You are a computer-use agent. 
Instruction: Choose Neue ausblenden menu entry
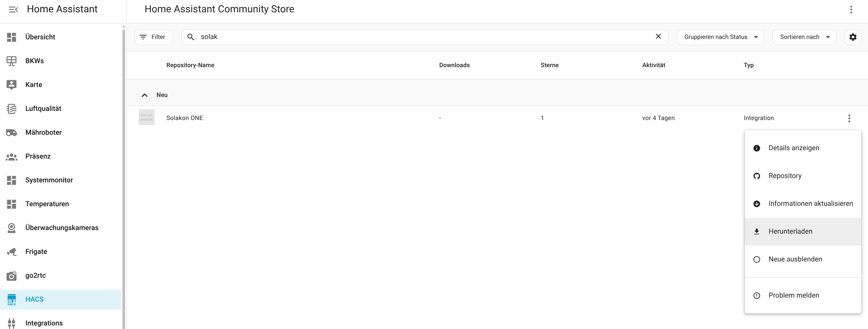coord(803,259)
